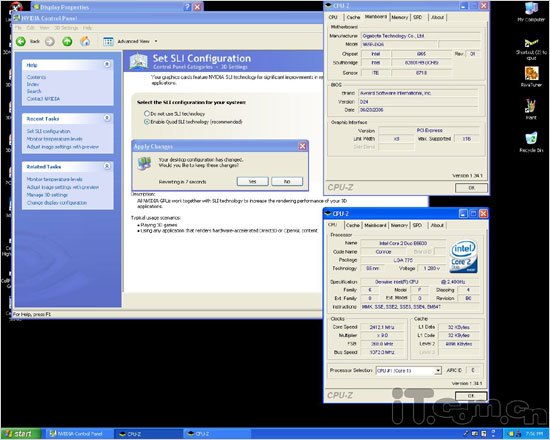Screen dimensions: 550x440
Task: Click No in Apply Changes dialog
Action: 287,181
